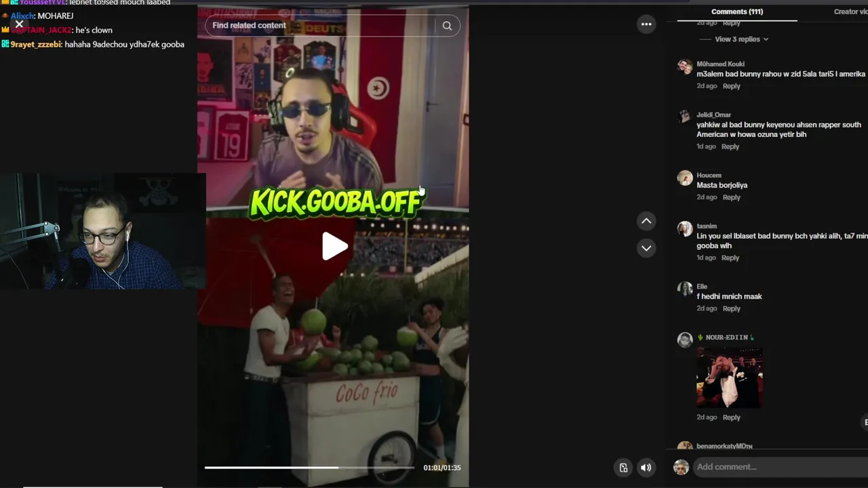Switch to the Comments (111) tab

tap(737, 12)
